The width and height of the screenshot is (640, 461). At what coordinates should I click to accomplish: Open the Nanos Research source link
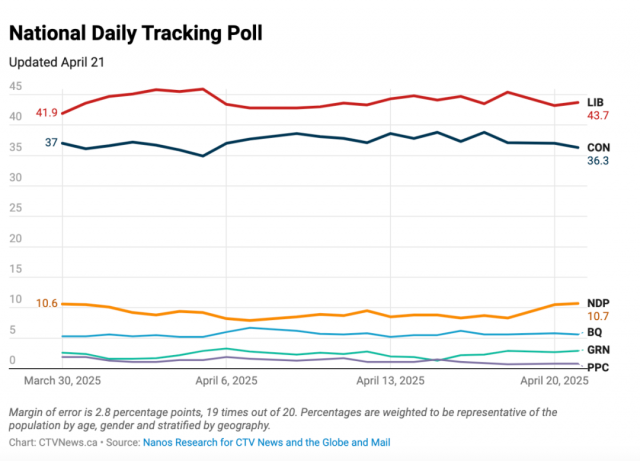pos(266,442)
